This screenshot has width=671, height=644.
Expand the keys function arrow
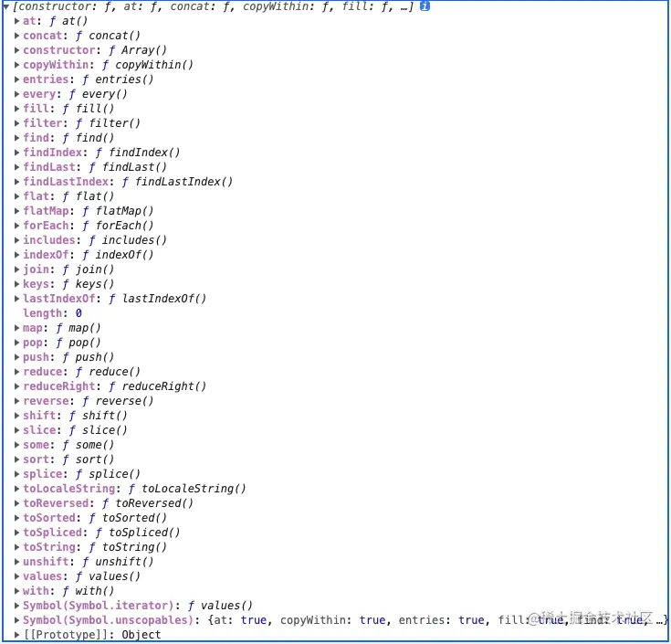[x=16, y=283]
